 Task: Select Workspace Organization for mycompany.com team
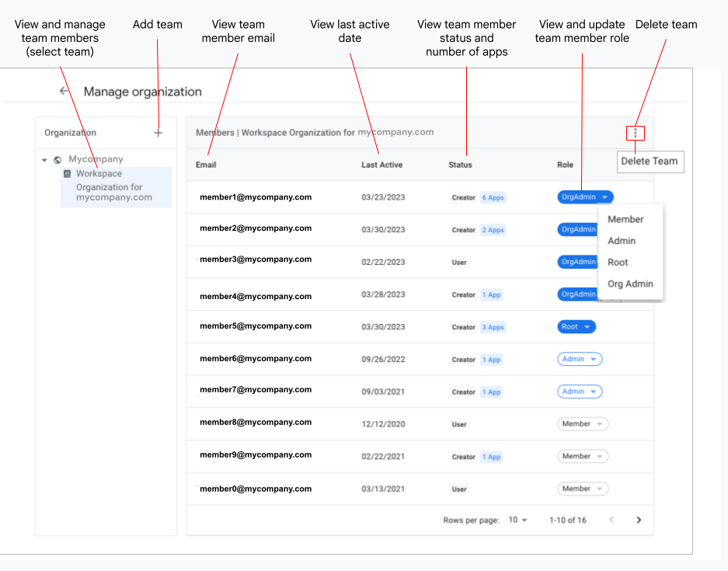click(x=116, y=187)
